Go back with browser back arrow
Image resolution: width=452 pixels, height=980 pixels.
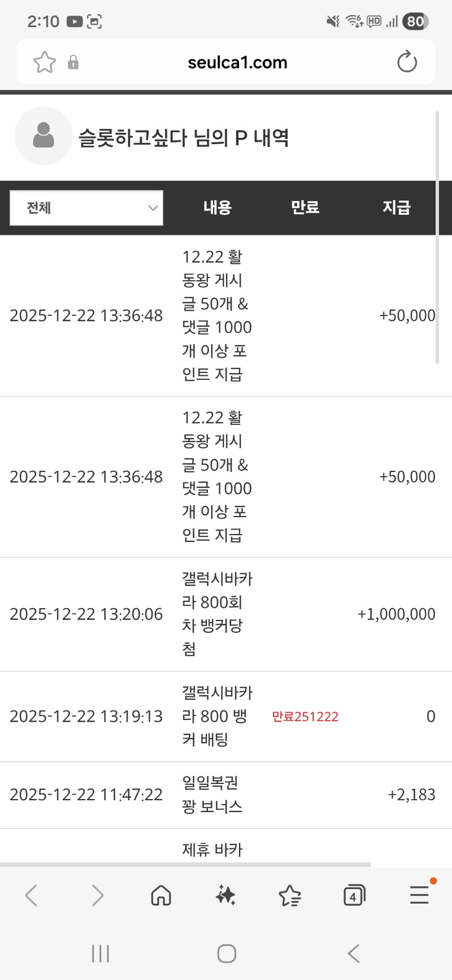click(32, 895)
